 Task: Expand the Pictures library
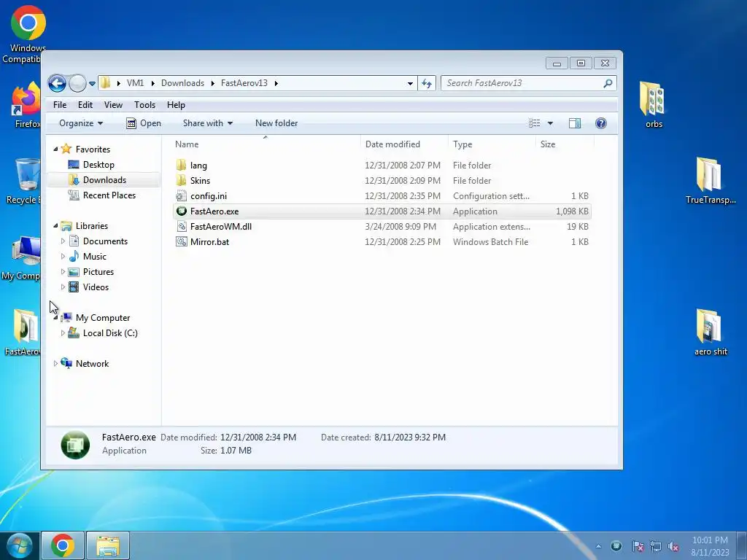[x=63, y=272]
